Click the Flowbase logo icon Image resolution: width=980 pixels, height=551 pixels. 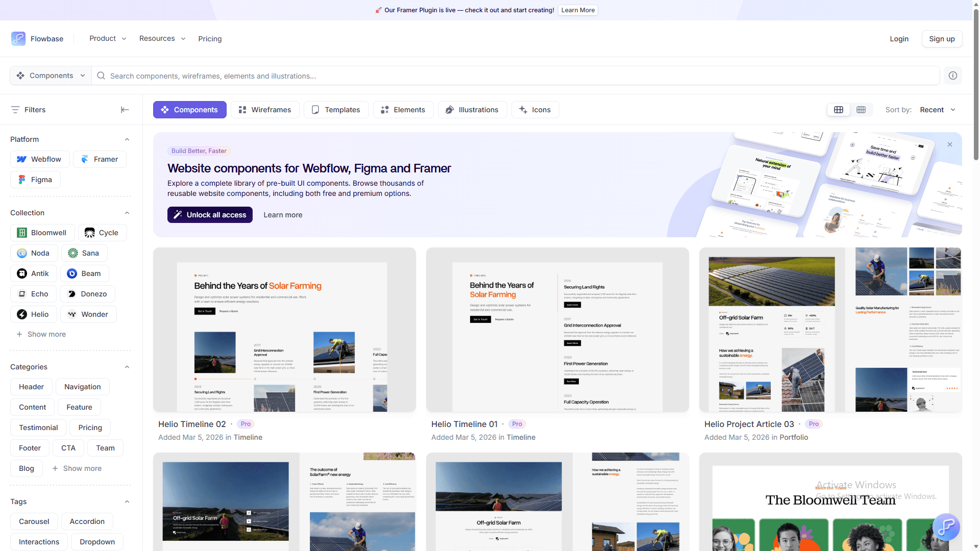(18, 39)
